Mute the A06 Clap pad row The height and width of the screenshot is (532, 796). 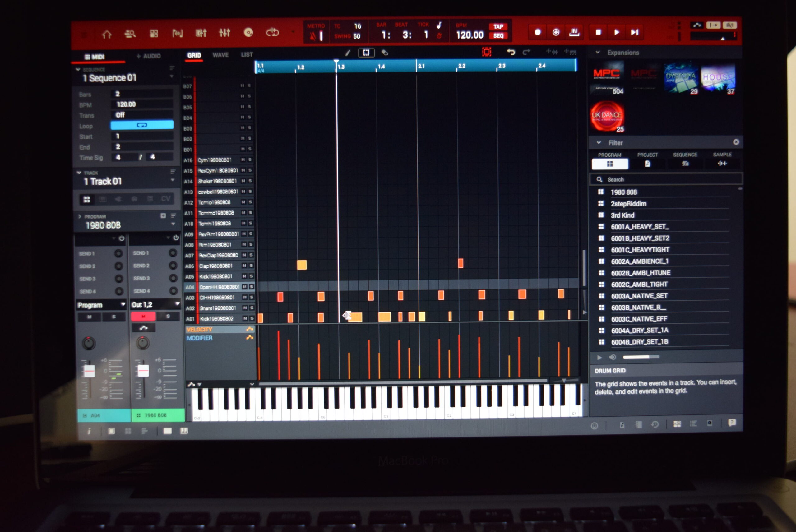point(244,265)
